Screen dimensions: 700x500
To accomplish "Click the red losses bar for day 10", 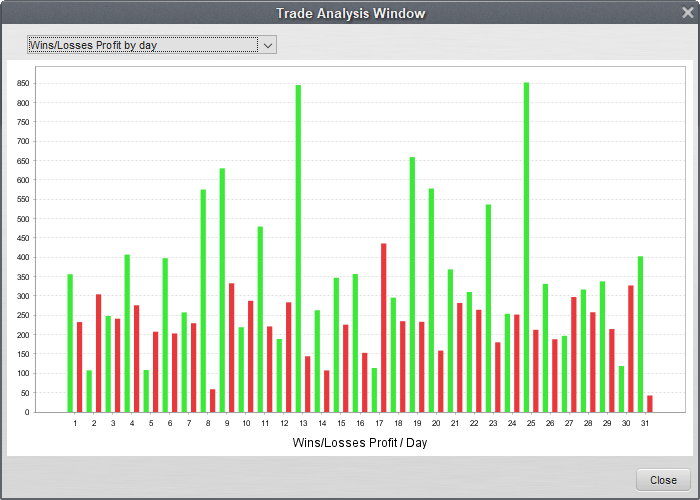I will point(250,356).
